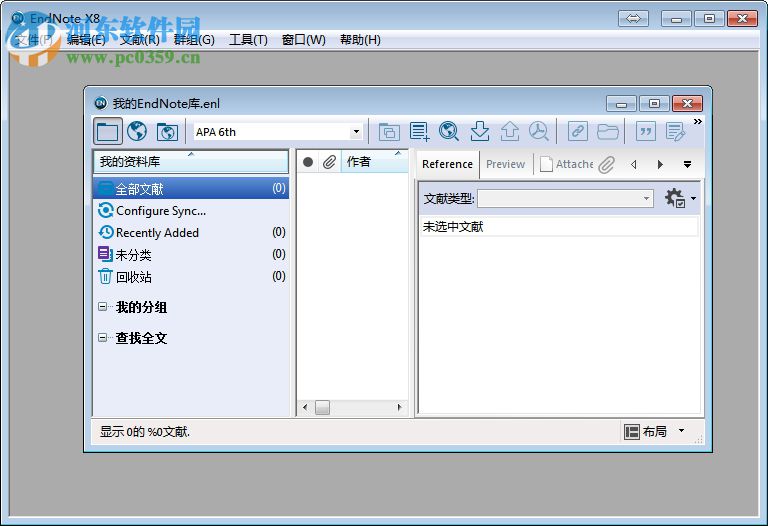This screenshot has width=768, height=526.
Task: Click the Open Link icon
Action: [x=577, y=131]
